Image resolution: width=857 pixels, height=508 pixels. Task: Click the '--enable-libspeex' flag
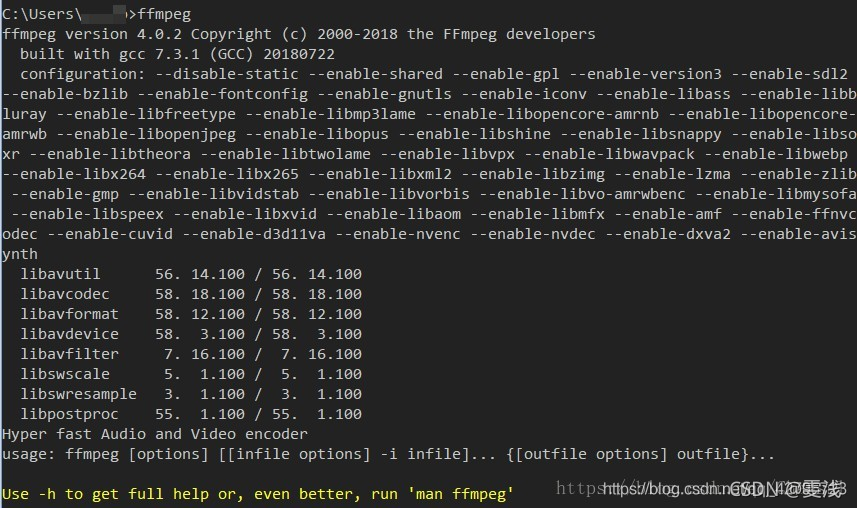coord(87,214)
